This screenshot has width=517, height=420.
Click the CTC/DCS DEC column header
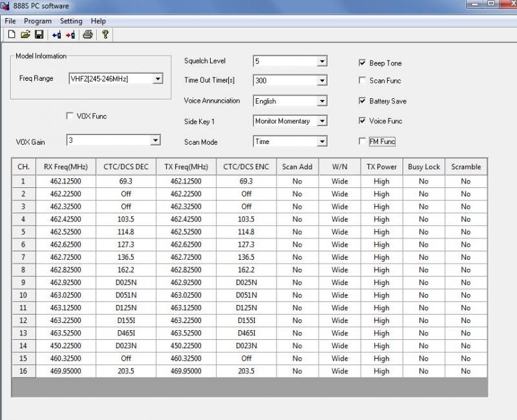coord(126,167)
